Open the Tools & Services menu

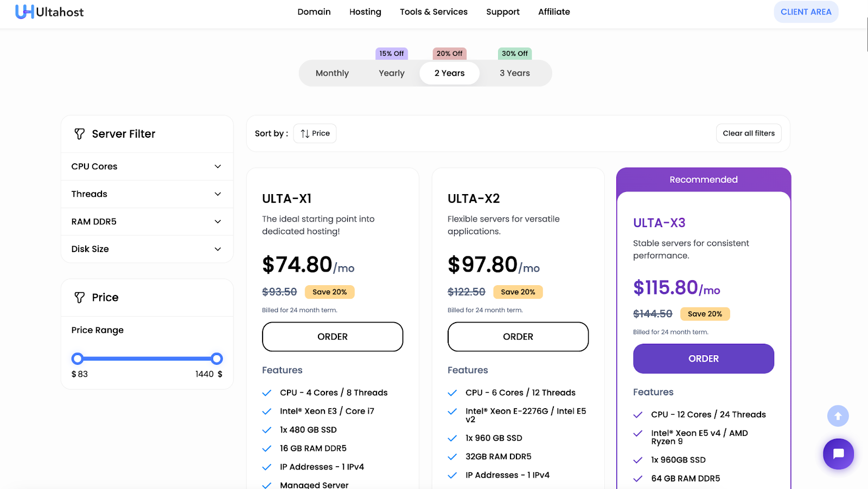(433, 12)
